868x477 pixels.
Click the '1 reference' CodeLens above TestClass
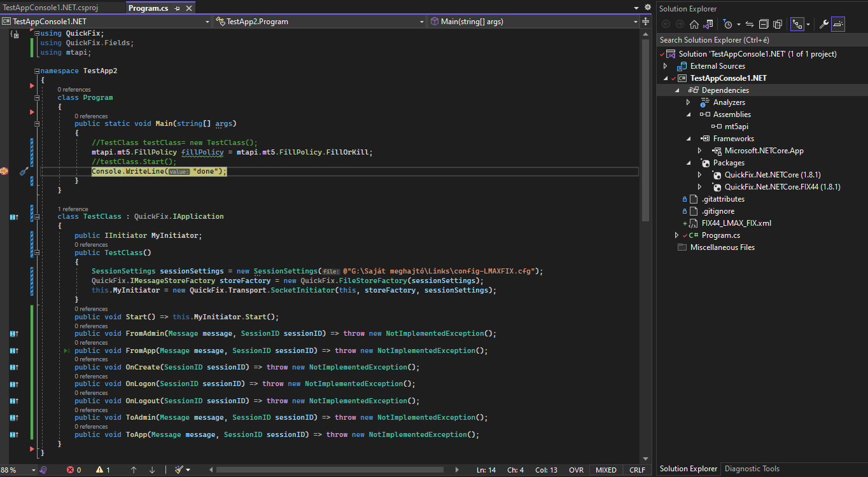73,209
